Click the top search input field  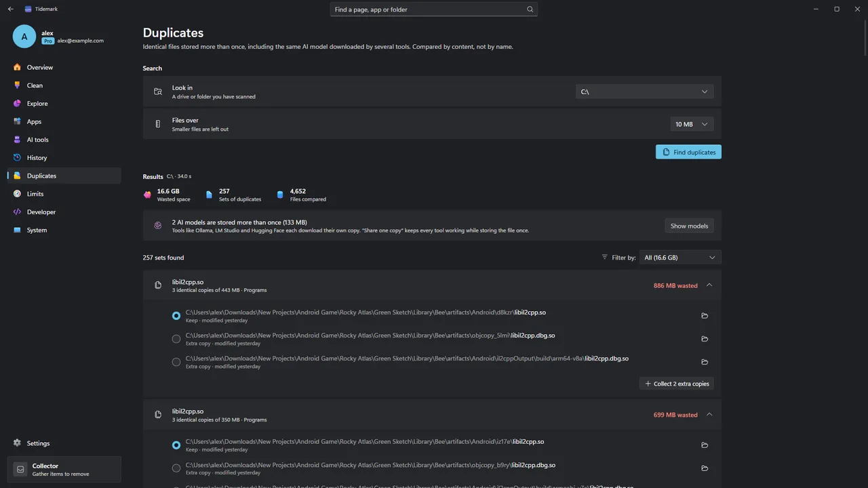point(434,9)
